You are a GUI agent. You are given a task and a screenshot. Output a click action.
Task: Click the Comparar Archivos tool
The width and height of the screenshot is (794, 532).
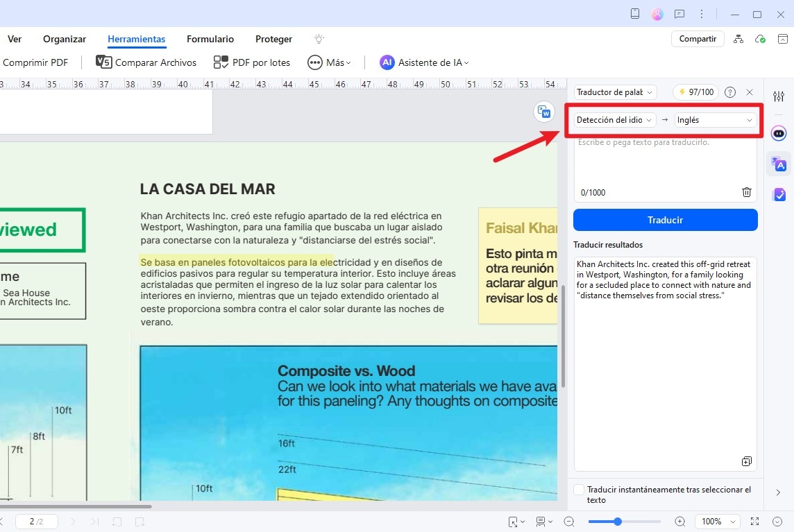146,62
